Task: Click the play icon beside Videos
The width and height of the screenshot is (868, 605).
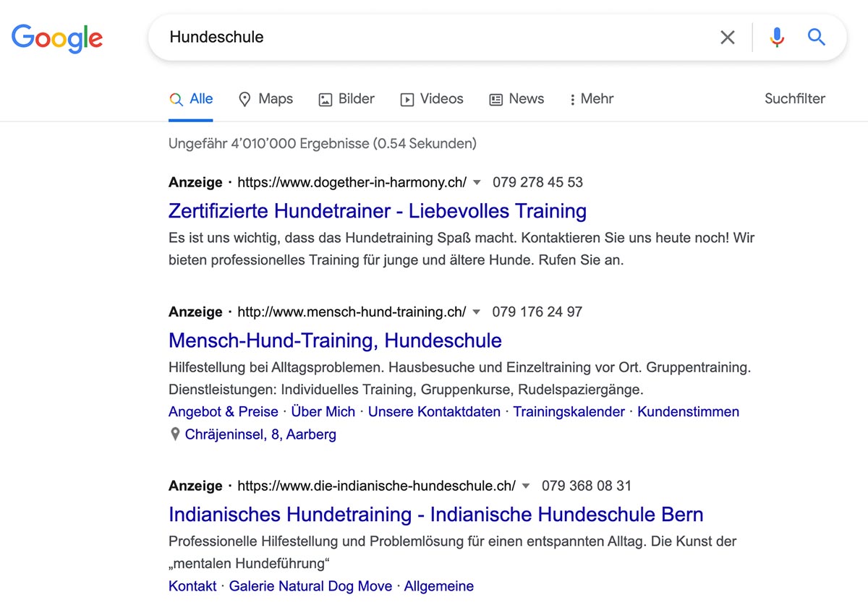Action: (408, 98)
